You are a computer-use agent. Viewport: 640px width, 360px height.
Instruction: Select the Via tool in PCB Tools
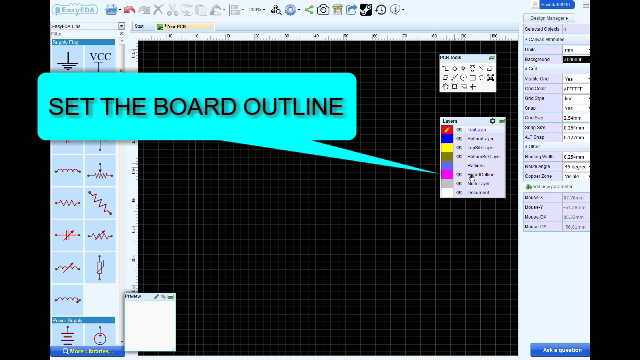click(463, 68)
